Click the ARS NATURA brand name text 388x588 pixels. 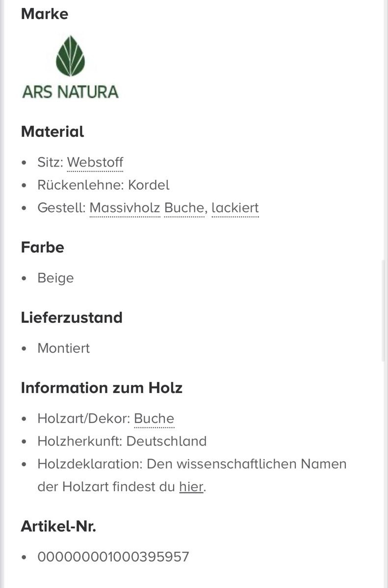[x=70, y=92]
